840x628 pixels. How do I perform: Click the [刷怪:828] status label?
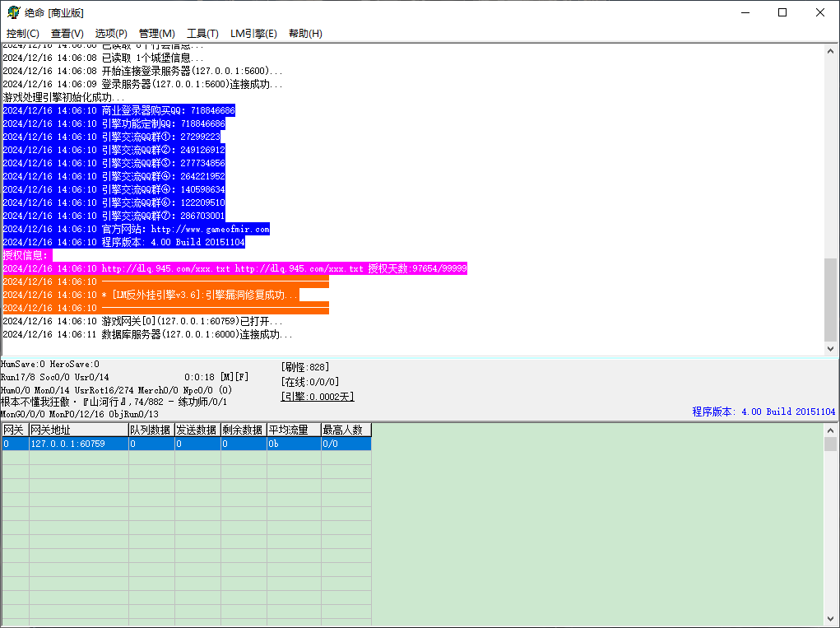pyautogui.click(x=305, y=367)
